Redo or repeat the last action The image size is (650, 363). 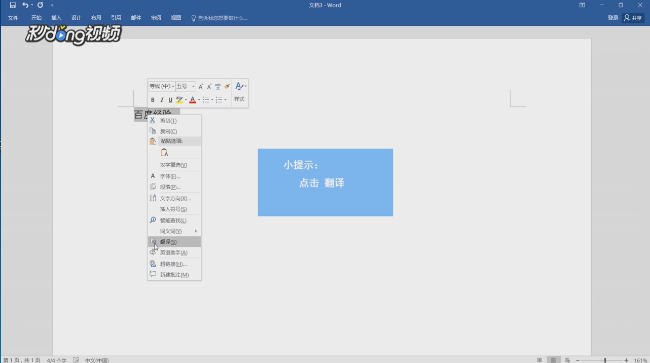(40, 5)
